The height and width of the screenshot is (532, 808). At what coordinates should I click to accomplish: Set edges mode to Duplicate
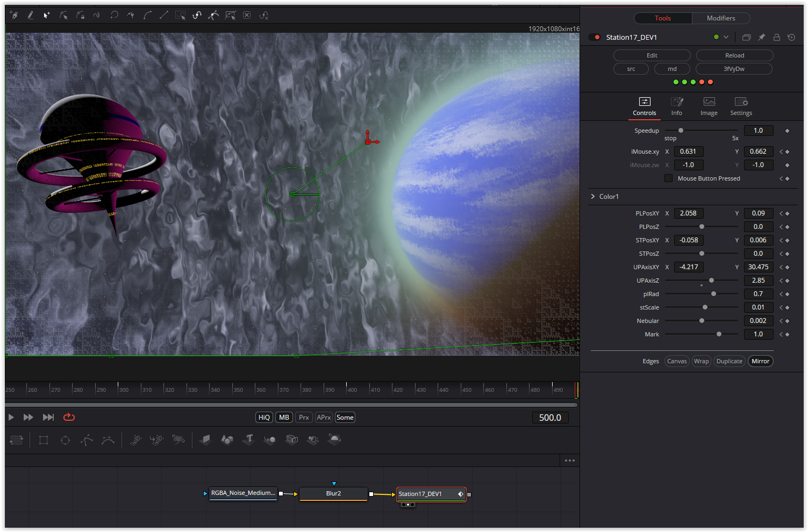(x=729, y=361)
